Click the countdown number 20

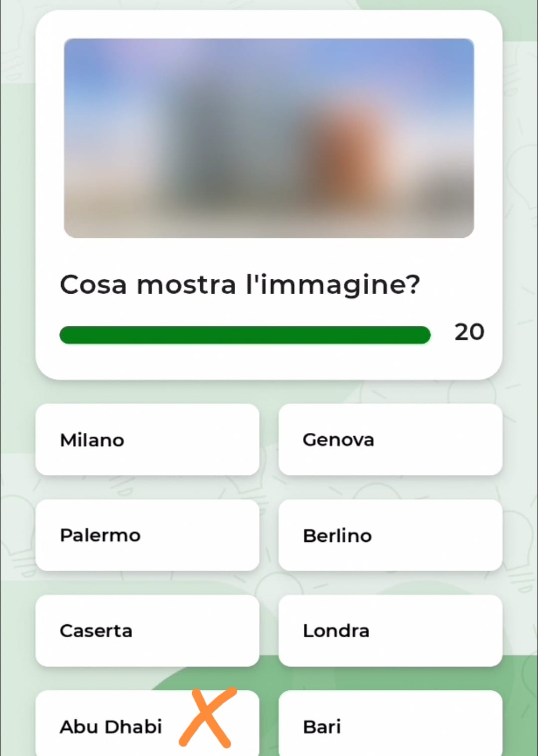469,332
